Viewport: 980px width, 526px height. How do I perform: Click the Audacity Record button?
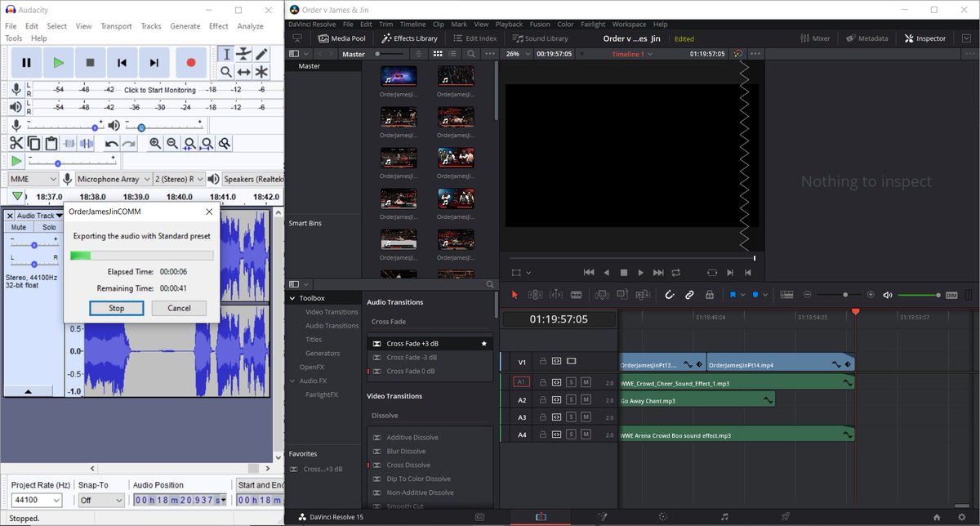pyautogui.click(x=191, y=62)
